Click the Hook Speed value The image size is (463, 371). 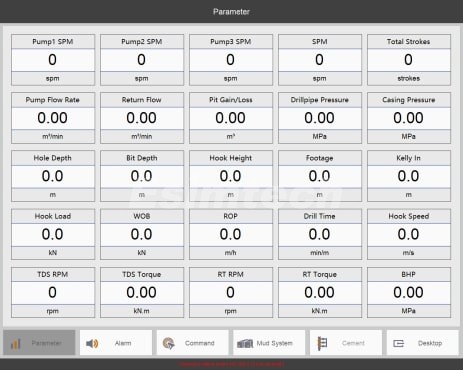click(x=409, y=234)
